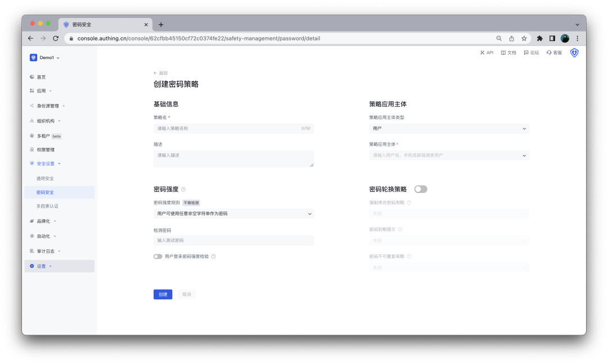Click the Authing shield avatar icon
This screenshot has width=608, height=364.
point(574,52)
